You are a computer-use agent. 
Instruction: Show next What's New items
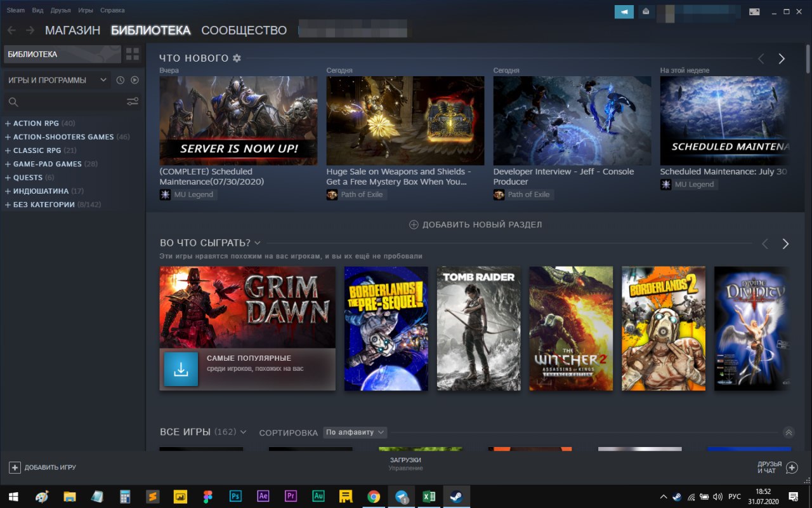coord(782,58)
